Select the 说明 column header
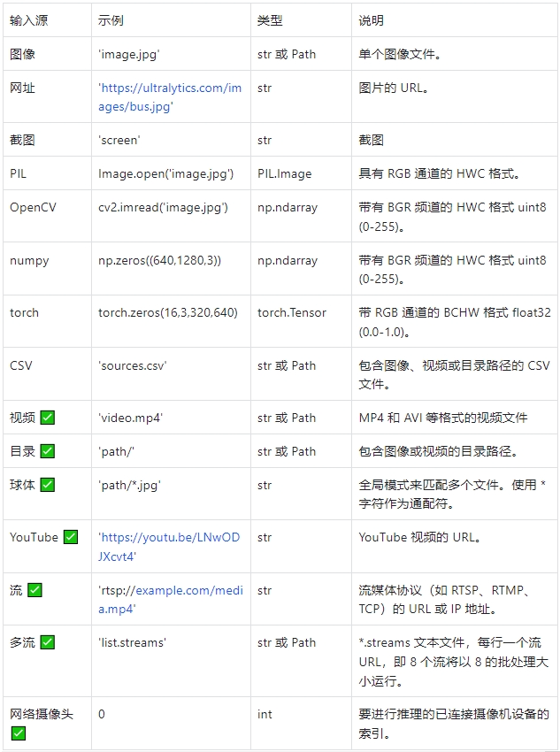 pos(371,20)
